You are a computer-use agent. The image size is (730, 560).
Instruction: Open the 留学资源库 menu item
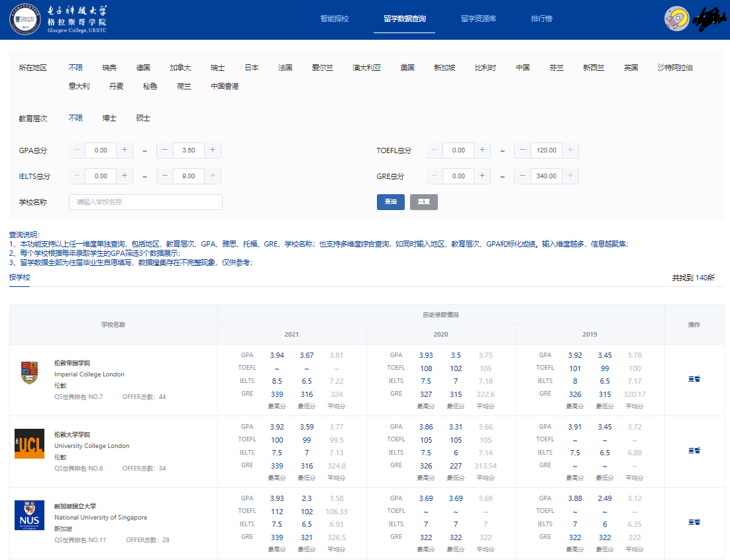point(478,19)
